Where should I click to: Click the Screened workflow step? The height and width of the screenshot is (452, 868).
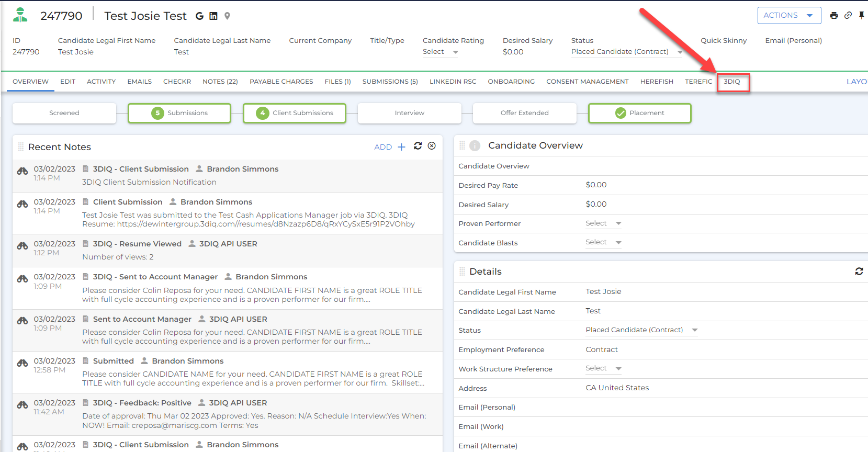pos(64,113)
